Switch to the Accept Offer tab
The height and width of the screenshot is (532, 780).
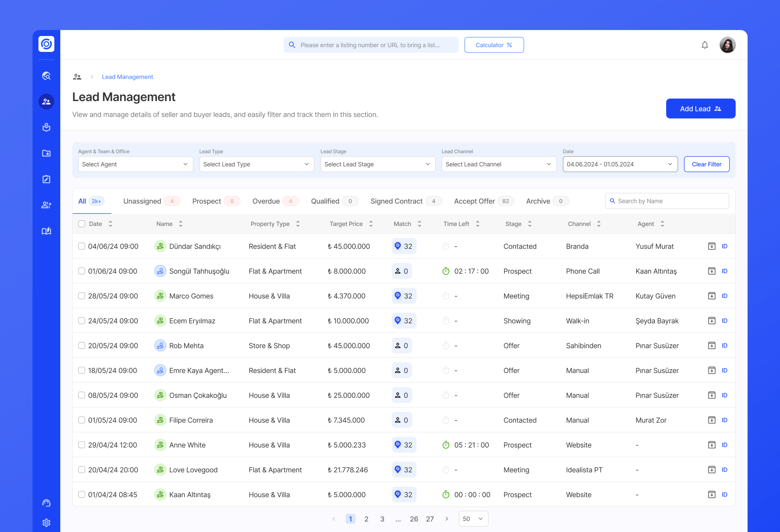pos(484,201)
